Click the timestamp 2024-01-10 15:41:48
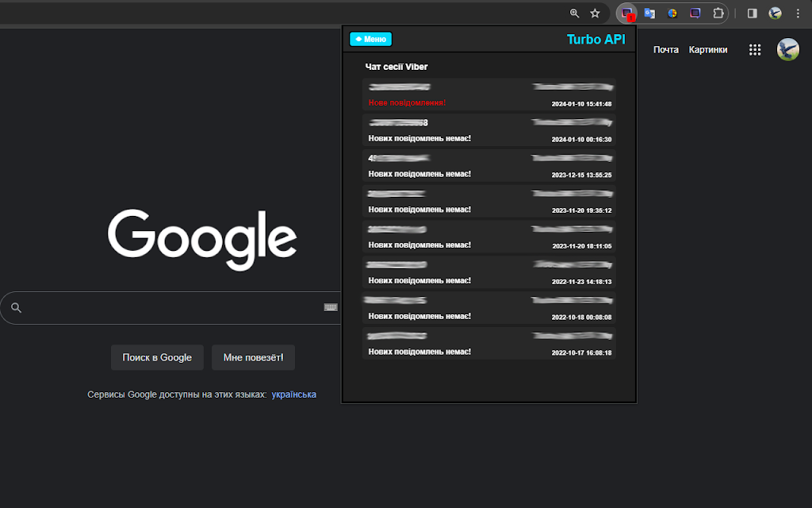The width and height of the screenshot is (812, 508). 581,104
